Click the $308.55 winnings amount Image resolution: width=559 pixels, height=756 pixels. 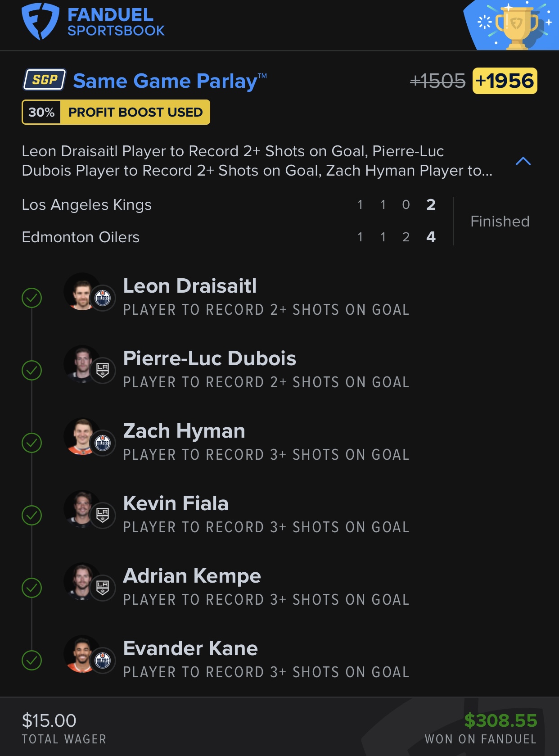pos(500,720)
